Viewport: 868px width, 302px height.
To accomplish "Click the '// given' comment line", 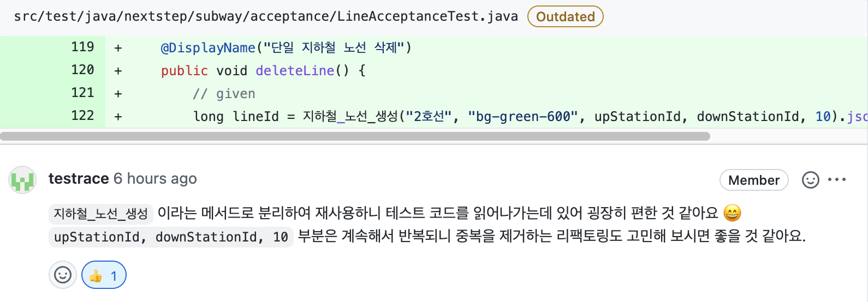I will coord(224,94).
